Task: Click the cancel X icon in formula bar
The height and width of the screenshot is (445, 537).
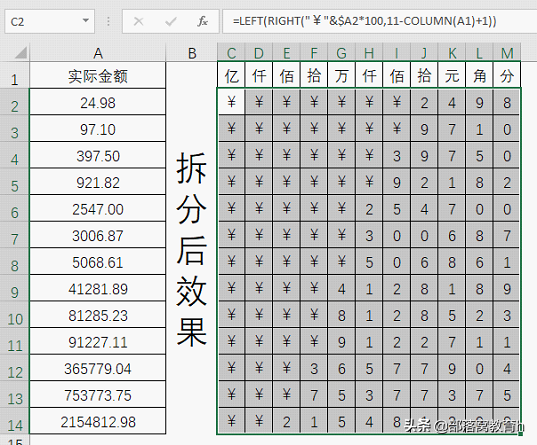Action: point(138,22)
